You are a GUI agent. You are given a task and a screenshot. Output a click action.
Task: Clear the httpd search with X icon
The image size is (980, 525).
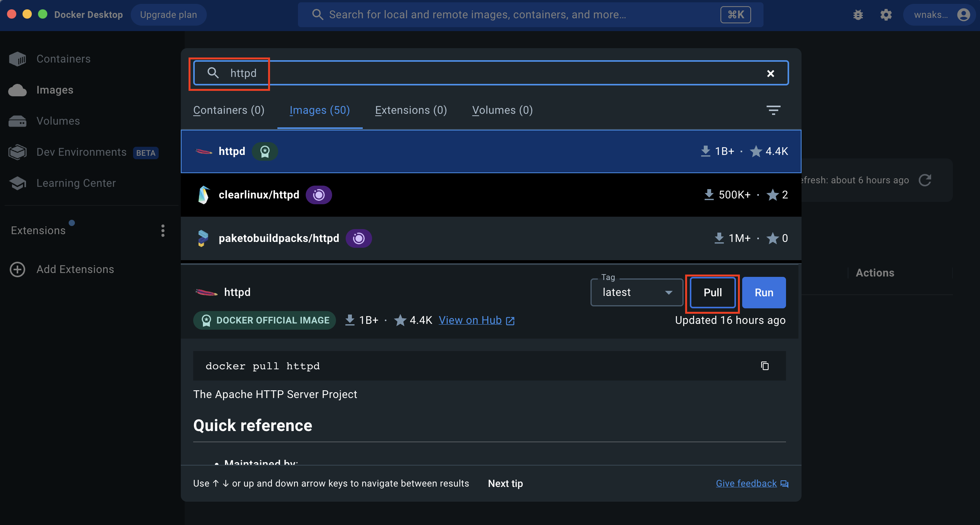[x=770, y=73]
